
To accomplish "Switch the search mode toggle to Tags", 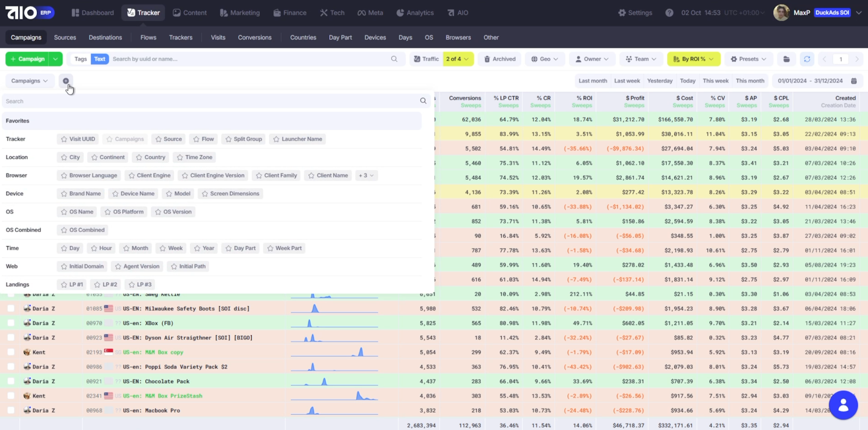I will [x=80, y=59].
